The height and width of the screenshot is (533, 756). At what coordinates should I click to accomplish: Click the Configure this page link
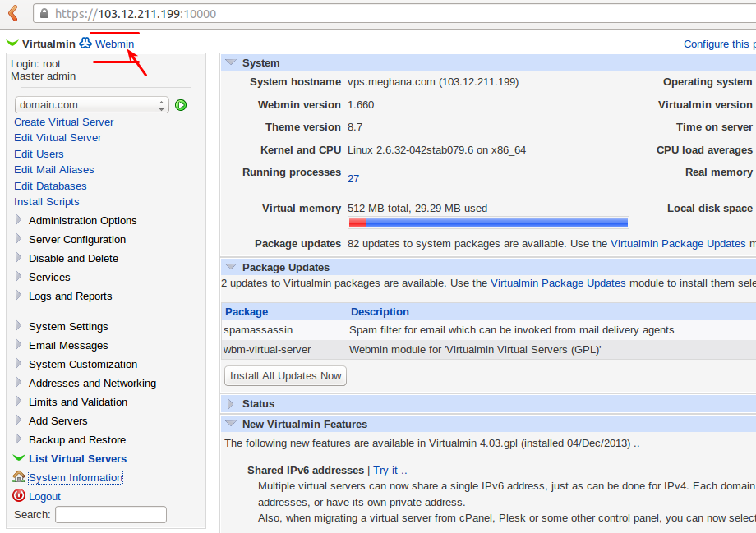[x=719, y=44]
